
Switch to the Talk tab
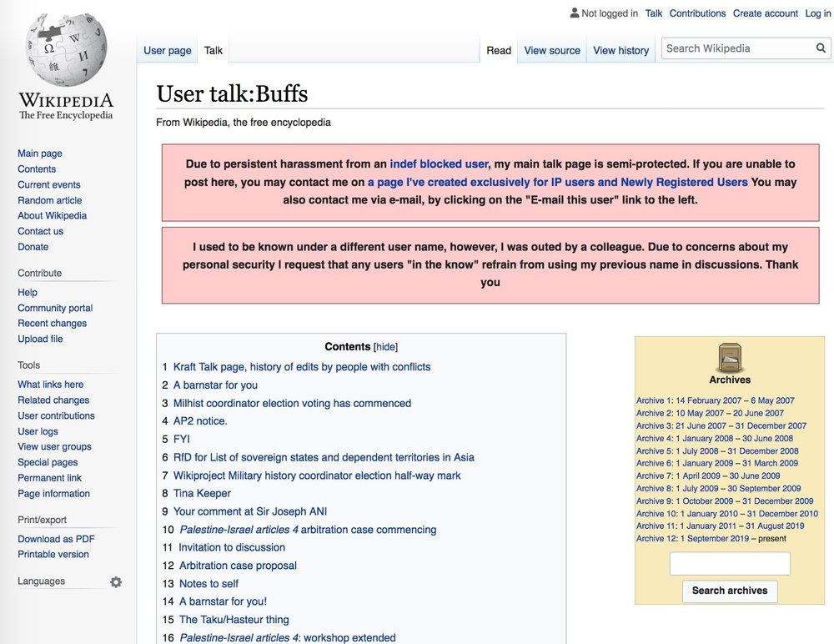click(214, 50)
